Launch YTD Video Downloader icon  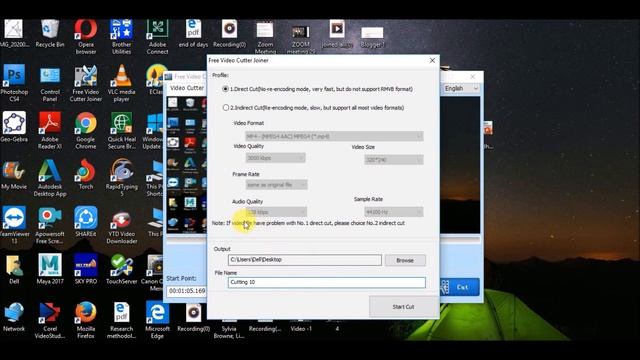pos(122,225)
